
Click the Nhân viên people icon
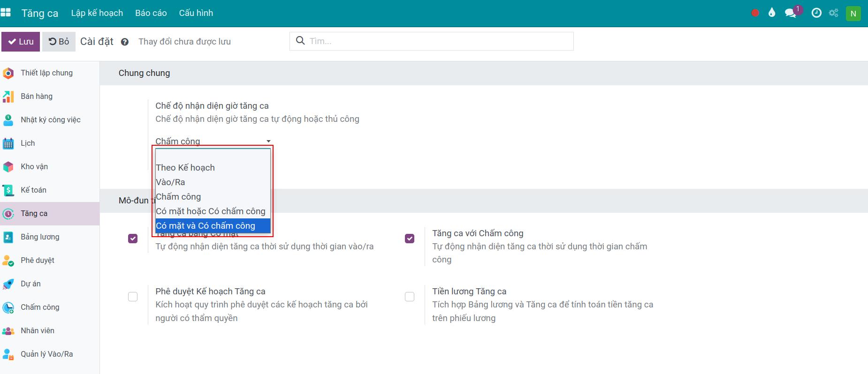(8, 331)
